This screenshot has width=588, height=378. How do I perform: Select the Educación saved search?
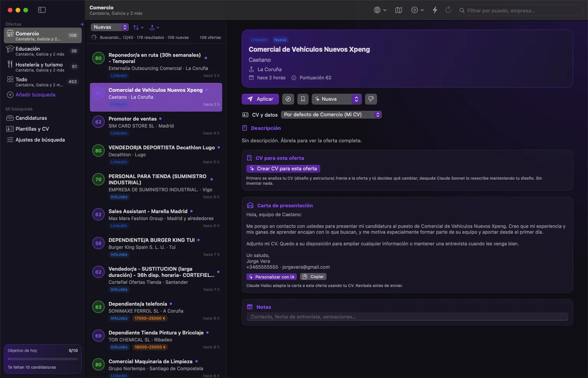tap(43, 51)
